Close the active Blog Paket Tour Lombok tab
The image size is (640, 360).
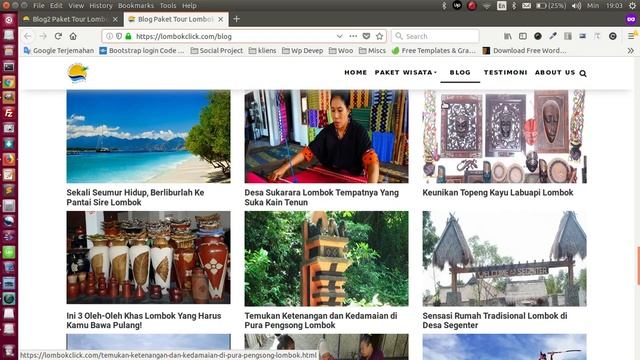pos(221,19)
